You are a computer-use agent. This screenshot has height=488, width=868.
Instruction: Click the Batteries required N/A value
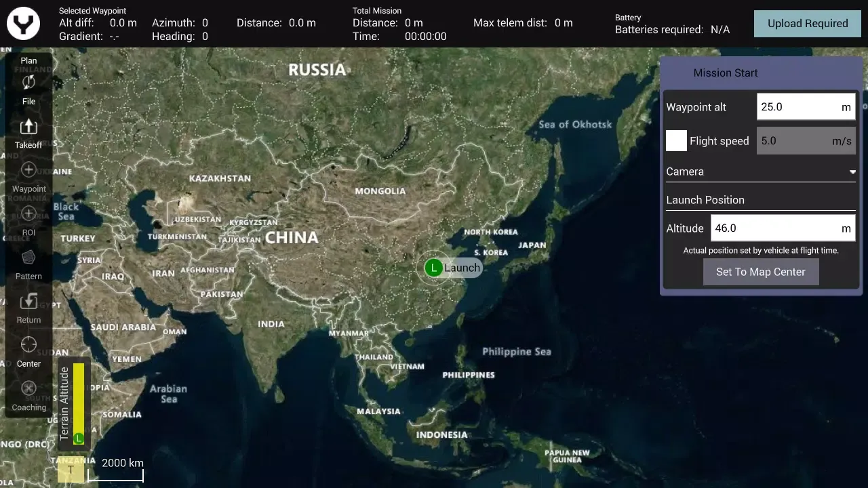(x=720, y=30)
